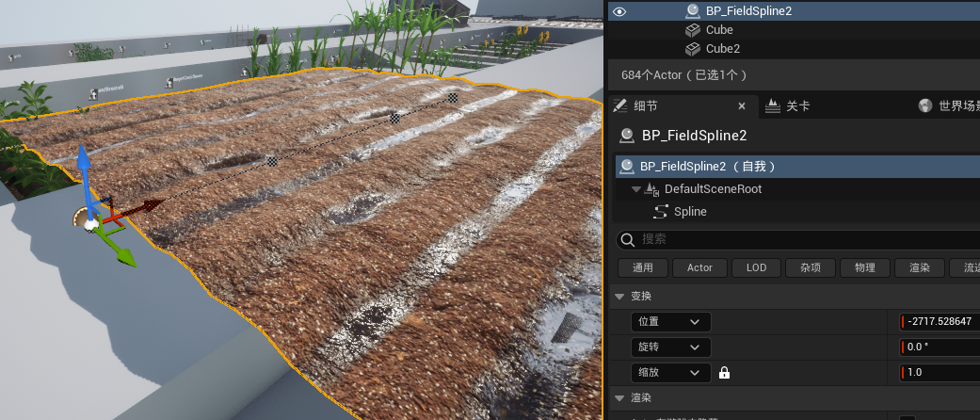
Task: Filter details by LOD category
Action: (756, 267)
